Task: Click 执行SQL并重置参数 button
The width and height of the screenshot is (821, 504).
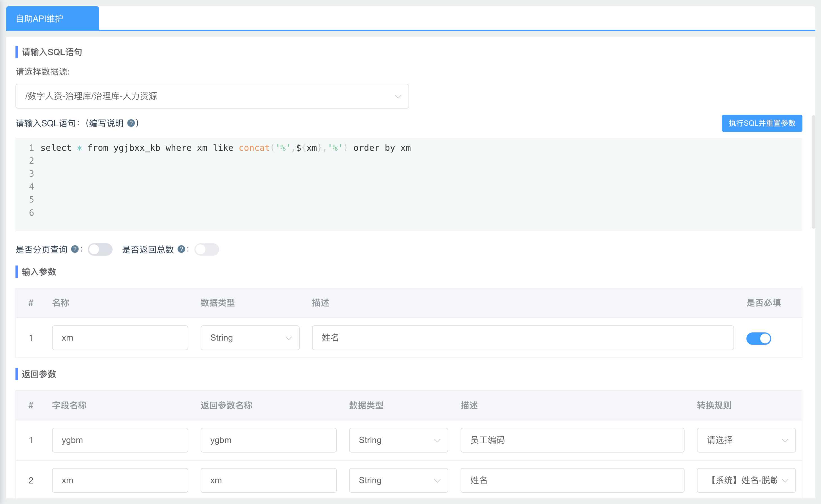Action: (762, 123)
